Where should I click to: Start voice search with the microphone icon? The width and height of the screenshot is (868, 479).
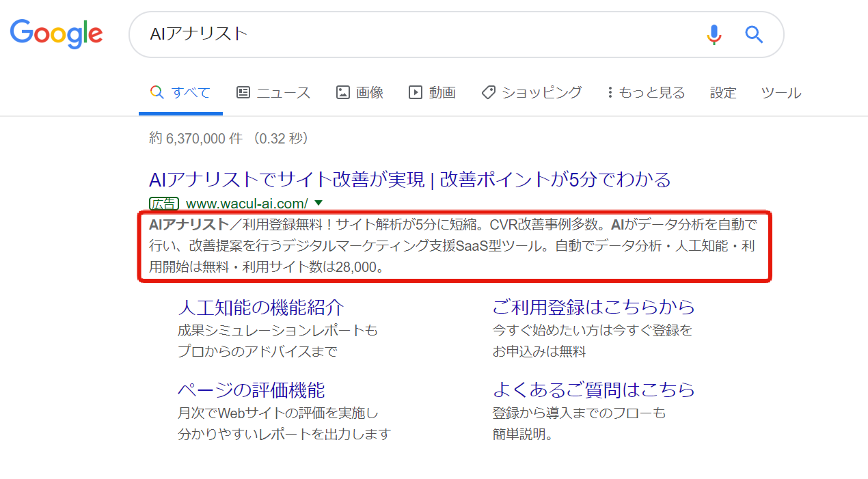click(x=714, y=34)
